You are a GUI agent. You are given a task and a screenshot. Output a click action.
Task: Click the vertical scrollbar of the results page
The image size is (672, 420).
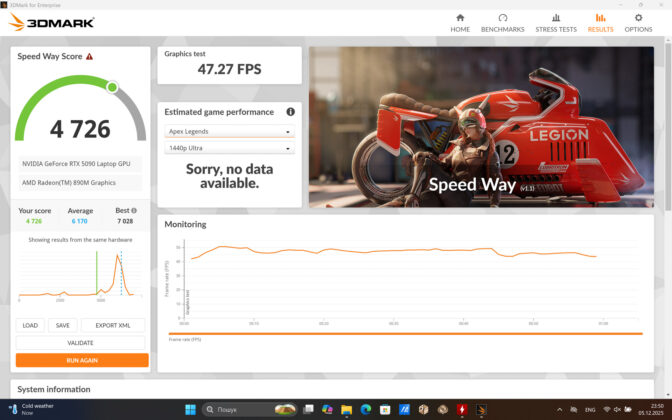coord(668,129)
